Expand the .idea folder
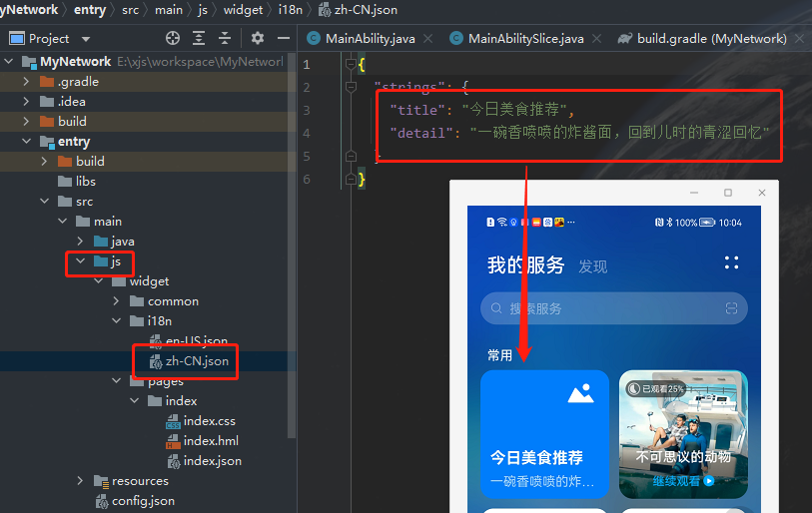812x513 pixels. pyautogui.click(x=26, y=102)
